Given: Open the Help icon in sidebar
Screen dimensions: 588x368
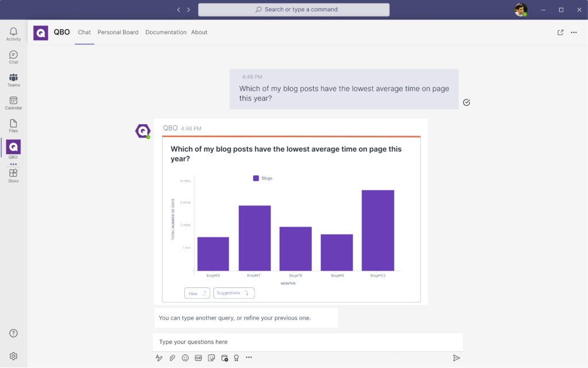Looking at the screenshot, I should pyautogui.click(x=13, y=333).
